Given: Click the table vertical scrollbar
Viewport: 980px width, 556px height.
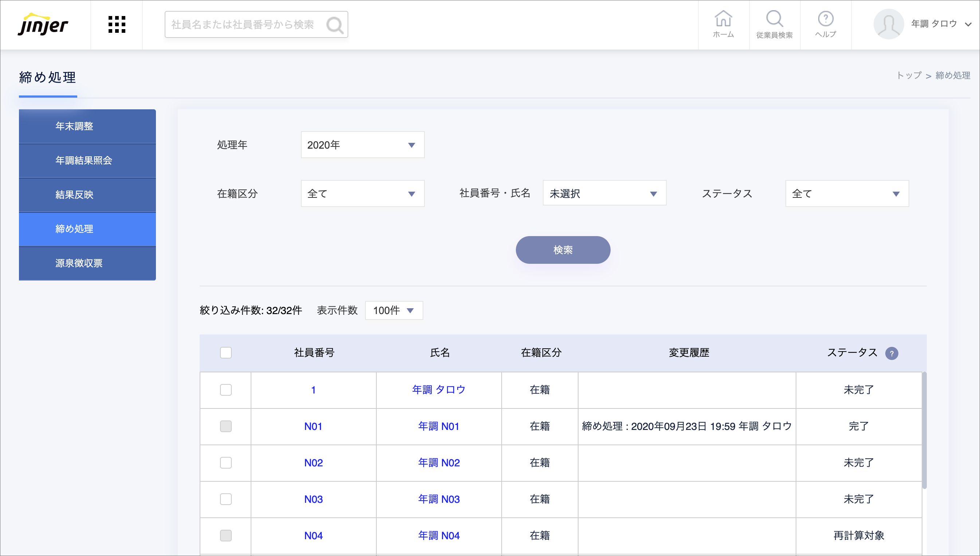Looking at the screenshot, I should tap(924, 430).
